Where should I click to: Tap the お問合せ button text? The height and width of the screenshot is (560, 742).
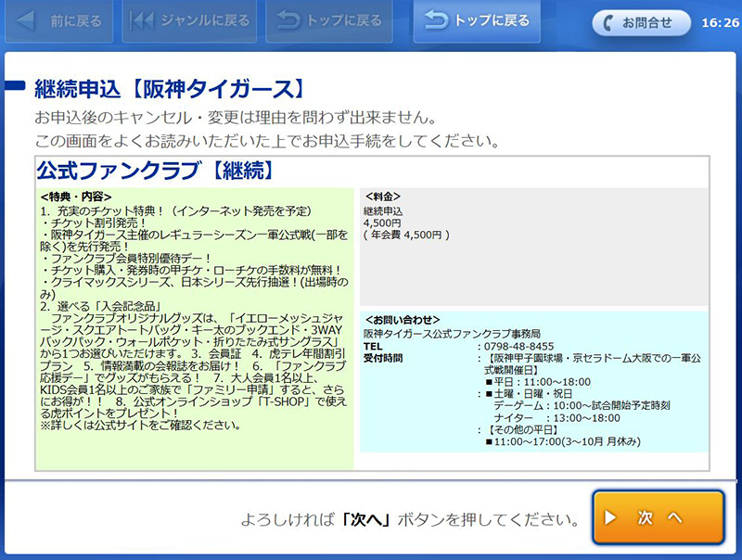tap(646, 22)
